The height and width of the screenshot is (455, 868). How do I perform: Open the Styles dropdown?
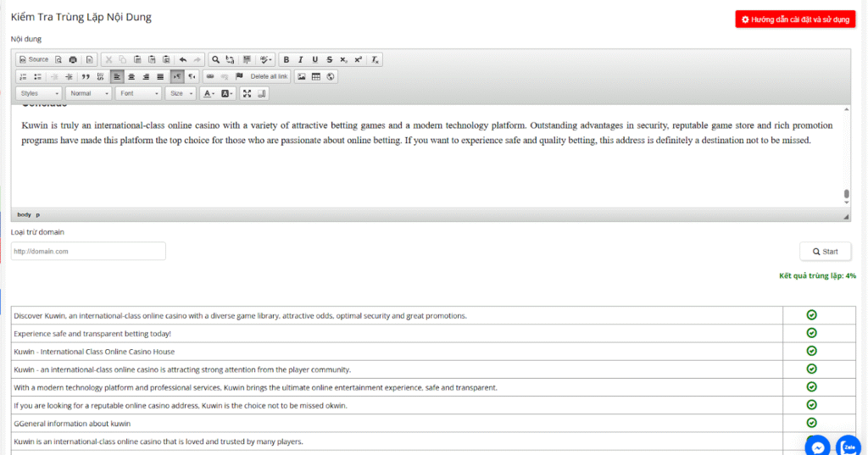click(x=39, y=93)
